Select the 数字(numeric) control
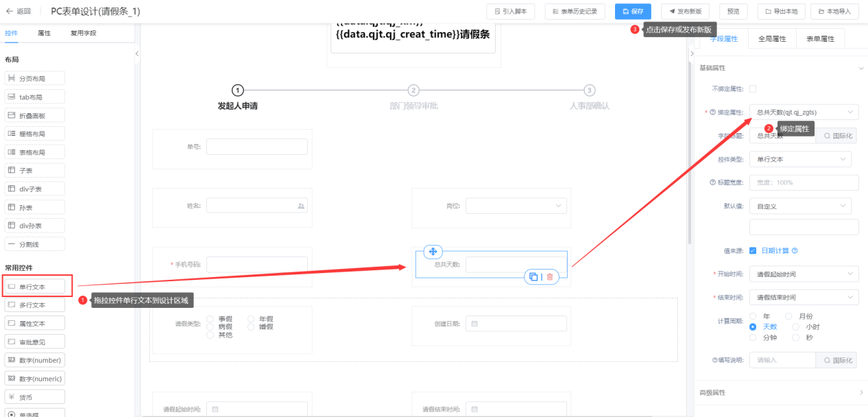The height and width of the screenshot is (417, 868). pos(35,379)
